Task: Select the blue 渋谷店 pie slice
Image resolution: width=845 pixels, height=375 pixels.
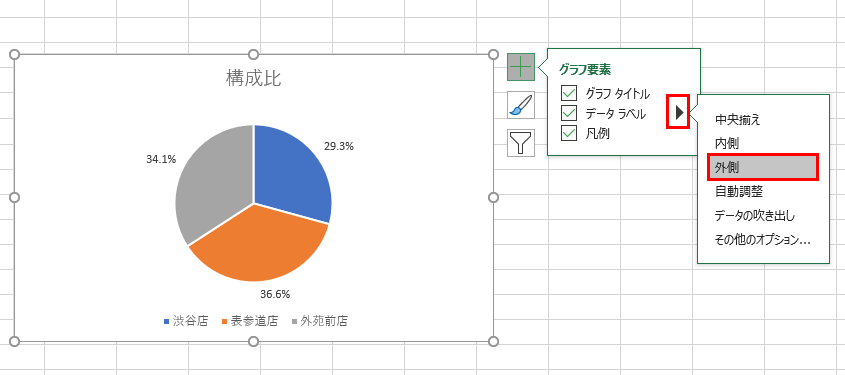Action: [x=291, y=172]
